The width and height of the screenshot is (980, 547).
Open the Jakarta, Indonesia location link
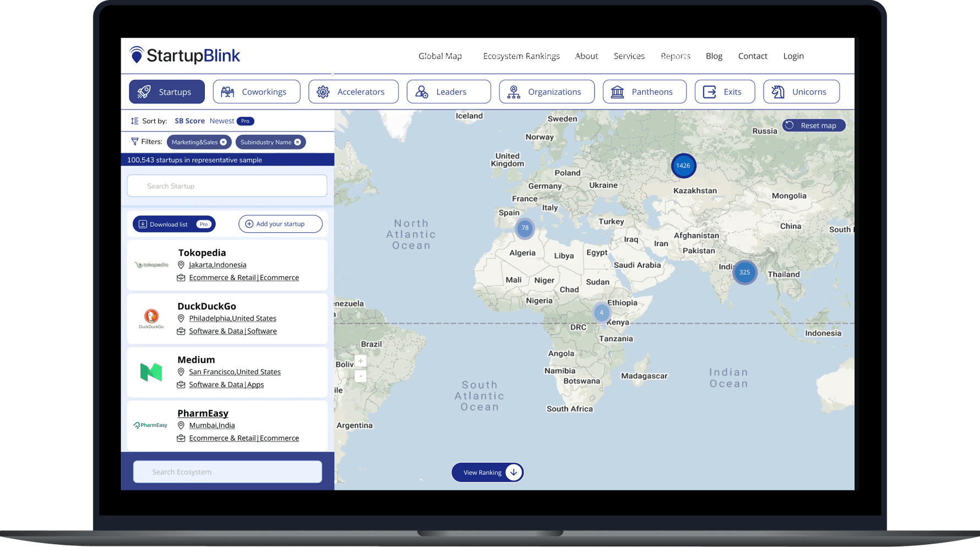tap(217, 265)
